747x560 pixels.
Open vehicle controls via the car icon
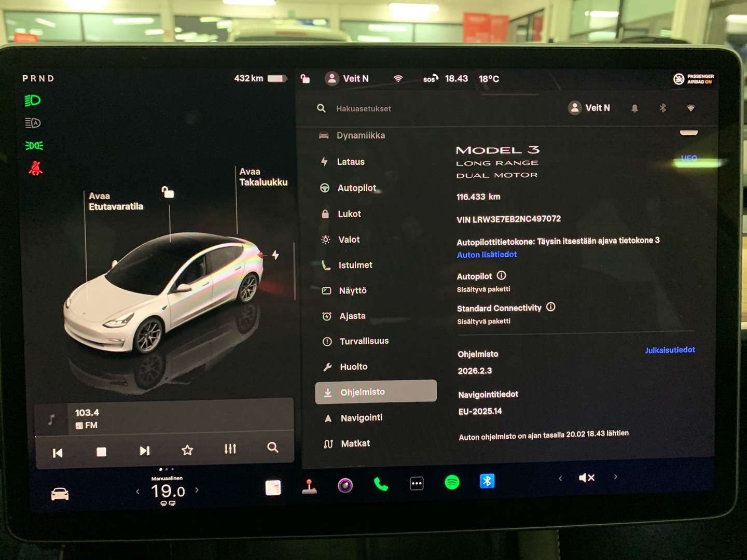(59, 494)
